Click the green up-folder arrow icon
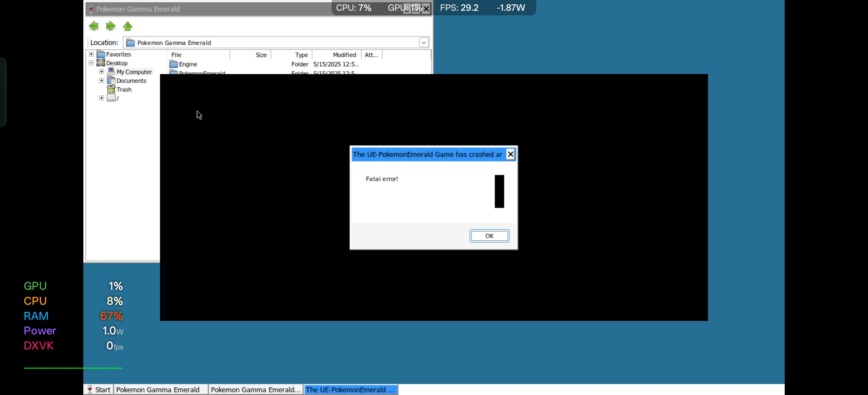Screen dimensions: 868x395 click(127, 26)
